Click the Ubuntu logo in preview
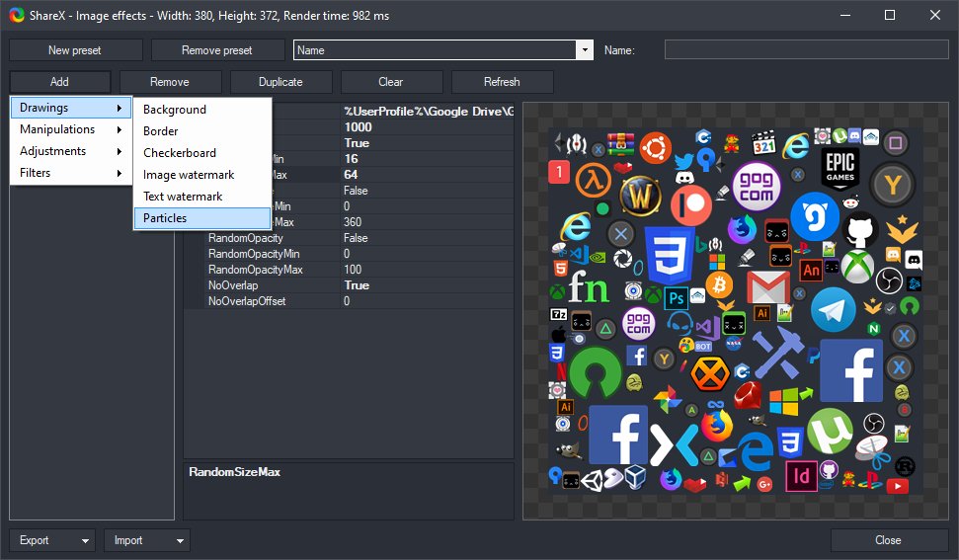Image resolution: width=959 pixels, height=560 pixels. point(656,147)
